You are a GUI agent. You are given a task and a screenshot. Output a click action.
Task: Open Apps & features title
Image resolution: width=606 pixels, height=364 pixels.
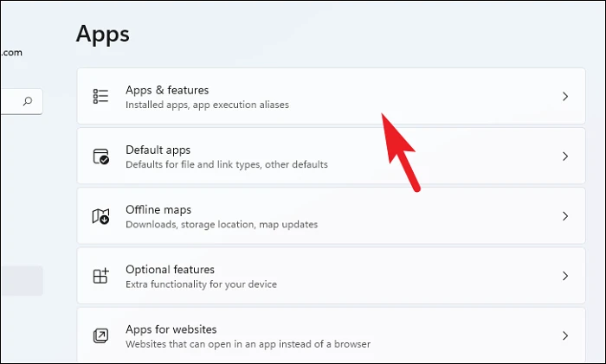[x=167, y=90]
